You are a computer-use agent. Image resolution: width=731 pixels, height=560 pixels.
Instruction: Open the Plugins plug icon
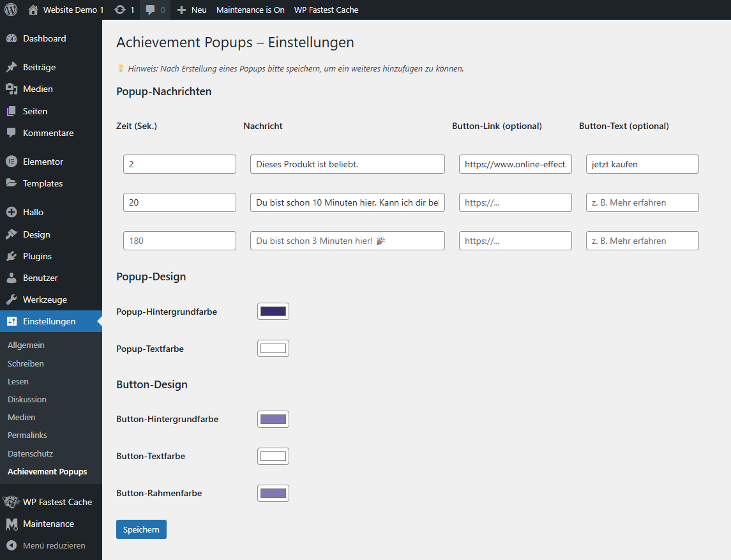[x=11, y=256]
